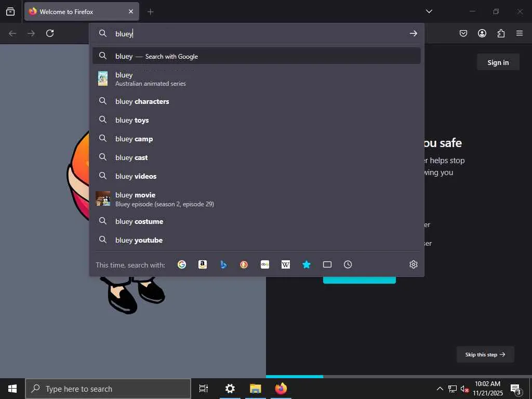Pick the 'bluey youtube' suggestion

point(257,240)
